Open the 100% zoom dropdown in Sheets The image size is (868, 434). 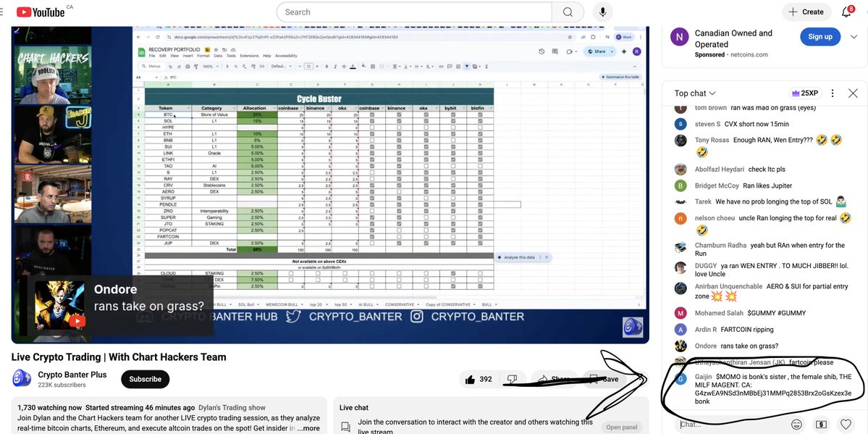tap(209, 67)
